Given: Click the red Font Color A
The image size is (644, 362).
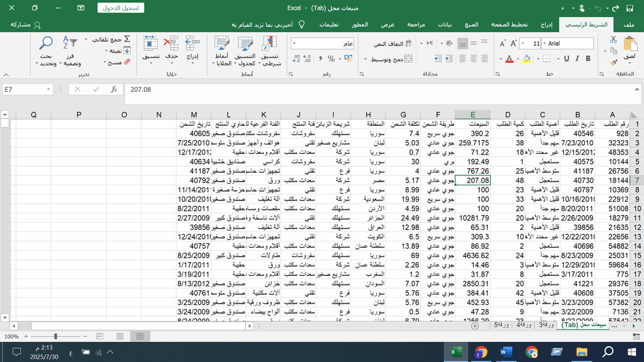Looking at the screenshot, I should tap(509, 59).
